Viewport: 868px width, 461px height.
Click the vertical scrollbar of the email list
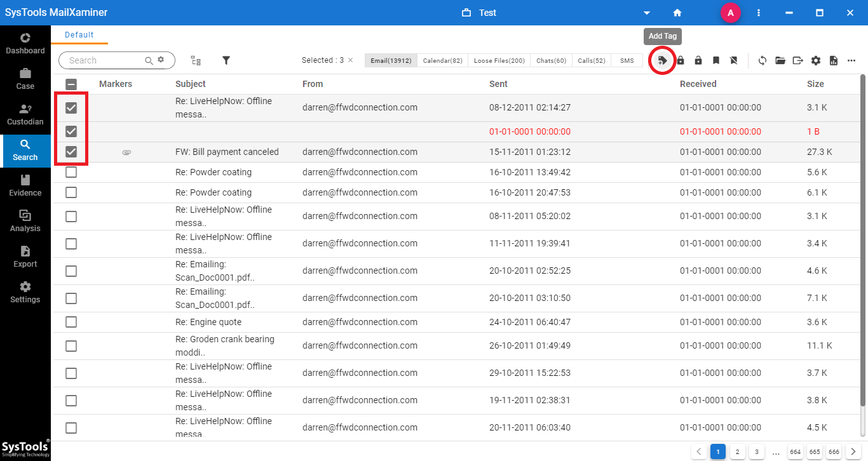point(863,241)
